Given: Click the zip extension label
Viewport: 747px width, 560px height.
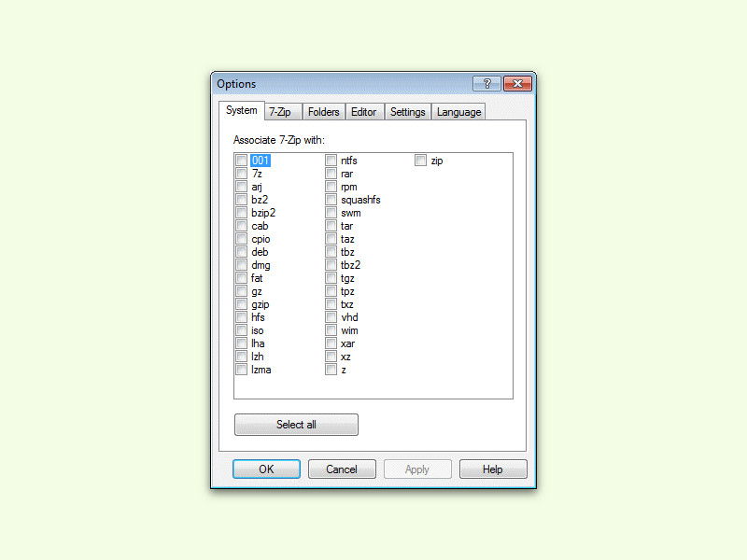Looking at the screenshot, I should click(x=437, y=161).
